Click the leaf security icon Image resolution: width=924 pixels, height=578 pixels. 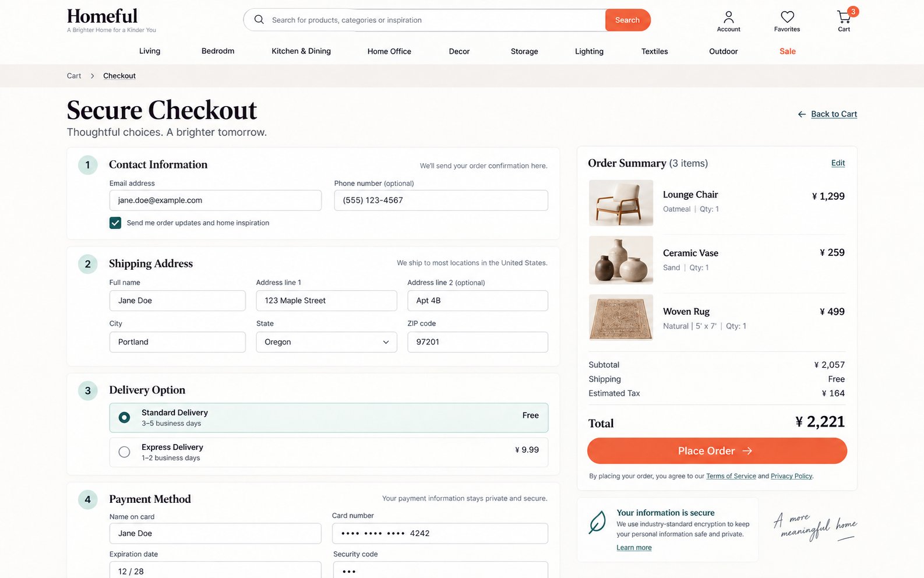pyautogui.click(x=597, y=522)
